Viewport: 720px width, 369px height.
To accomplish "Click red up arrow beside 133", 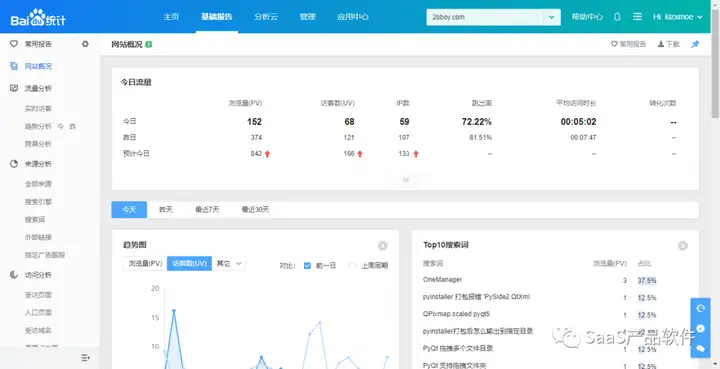I will (416, 154).
